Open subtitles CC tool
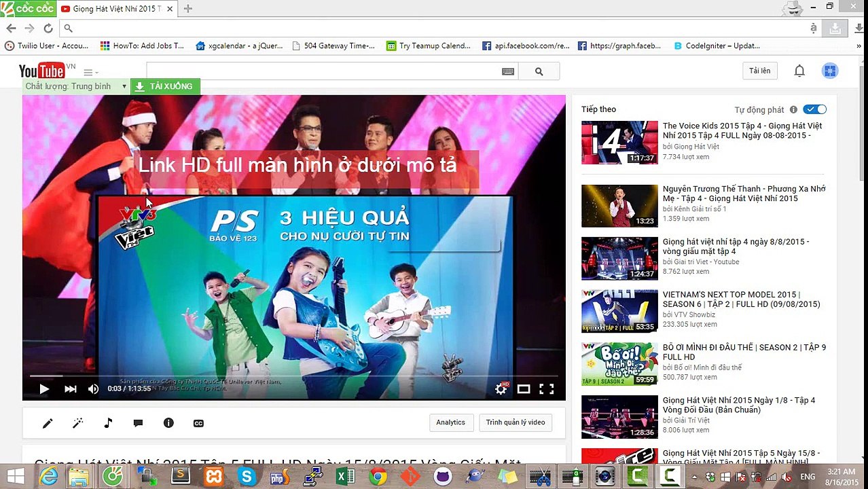Image resolution: width=868 pixels, height=489 pixels. (x=198, y=423)
